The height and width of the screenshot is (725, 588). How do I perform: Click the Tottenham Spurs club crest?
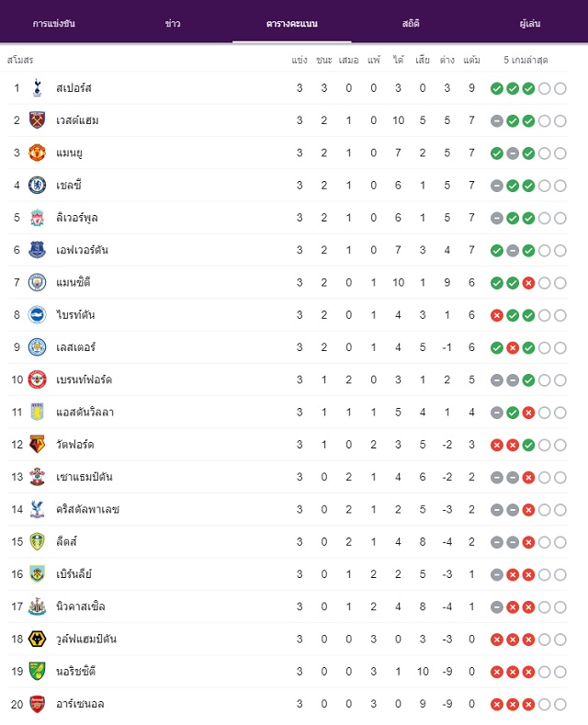point(37,88)
